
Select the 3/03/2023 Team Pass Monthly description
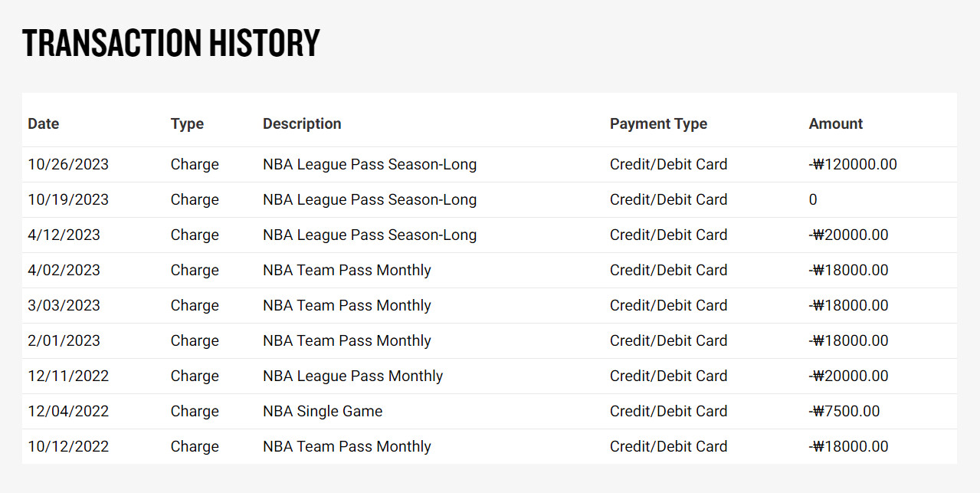[346, 305]
